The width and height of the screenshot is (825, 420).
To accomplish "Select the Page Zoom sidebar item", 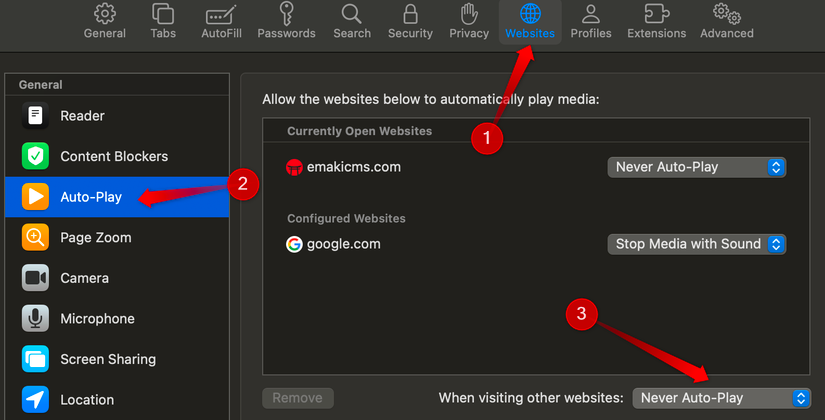I will [x=117, y=237].
